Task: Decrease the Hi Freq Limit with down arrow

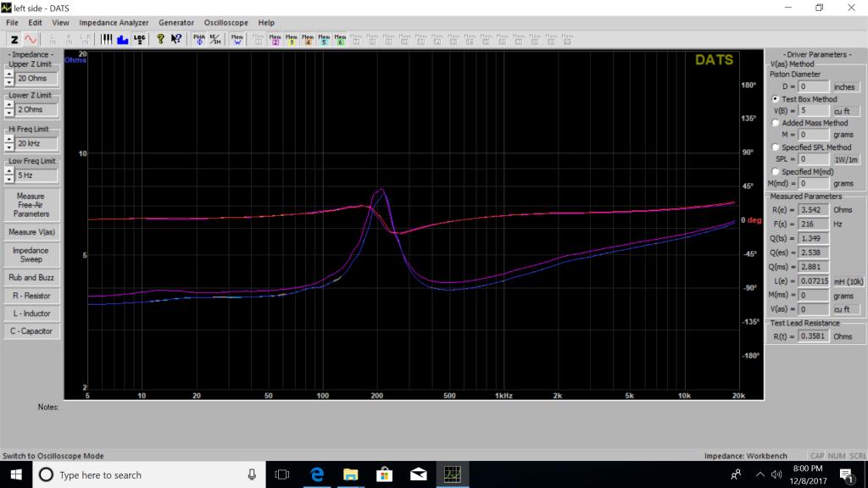Action: pyautogui.click(x=8, y=147)
